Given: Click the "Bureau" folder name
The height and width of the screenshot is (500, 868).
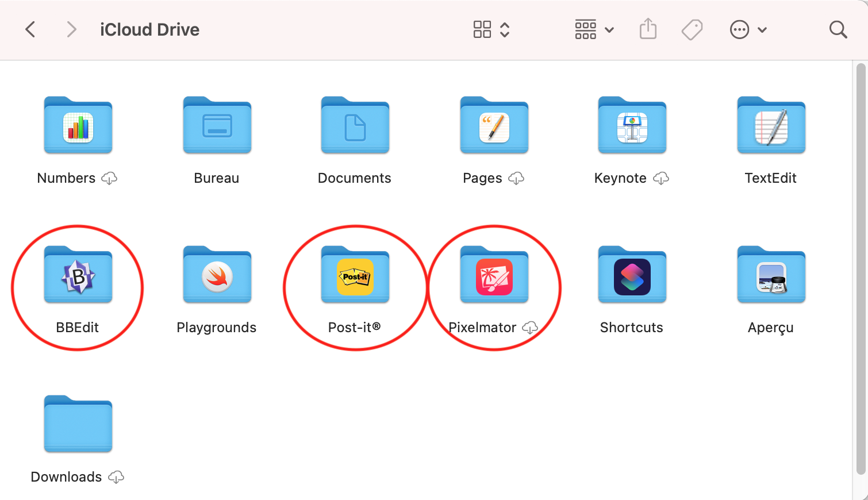Looking at the screenshot, I should 217,178.
